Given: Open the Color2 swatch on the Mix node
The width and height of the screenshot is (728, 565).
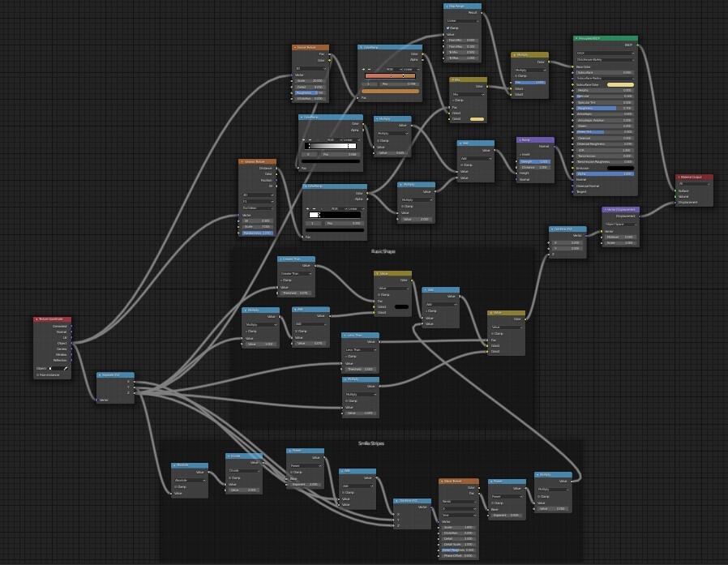Looking at the screenshot, I should pos(477,118).
